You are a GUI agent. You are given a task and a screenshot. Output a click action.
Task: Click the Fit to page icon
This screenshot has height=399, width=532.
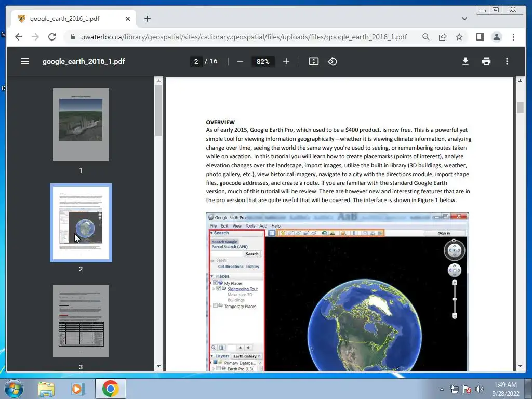point(313,61)
